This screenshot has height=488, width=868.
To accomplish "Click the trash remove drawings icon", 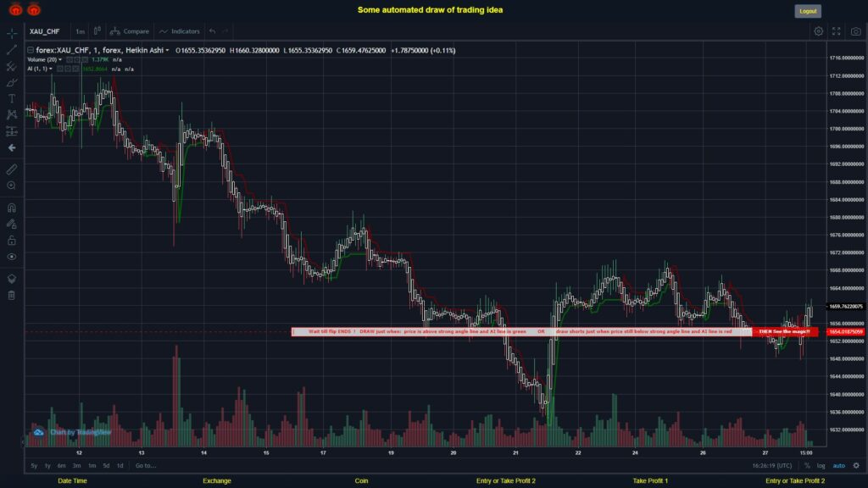I will [12, 295].
